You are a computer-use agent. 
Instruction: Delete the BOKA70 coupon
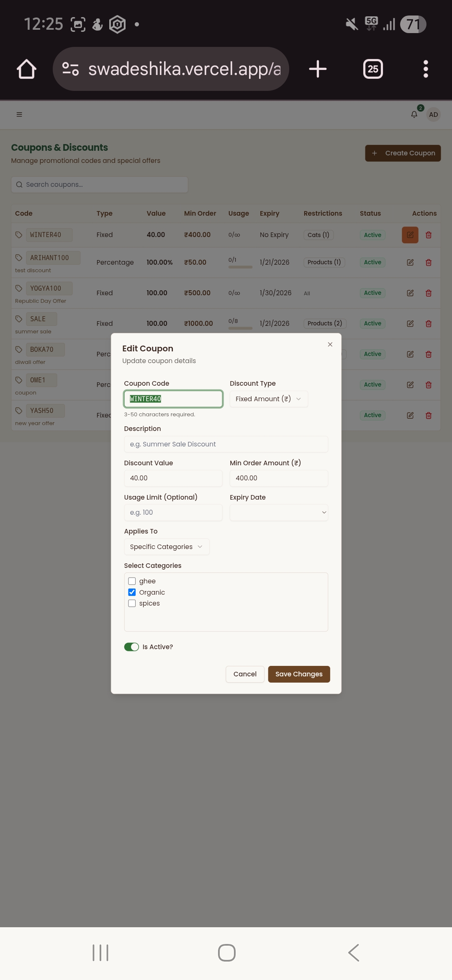tap(429, 354)
